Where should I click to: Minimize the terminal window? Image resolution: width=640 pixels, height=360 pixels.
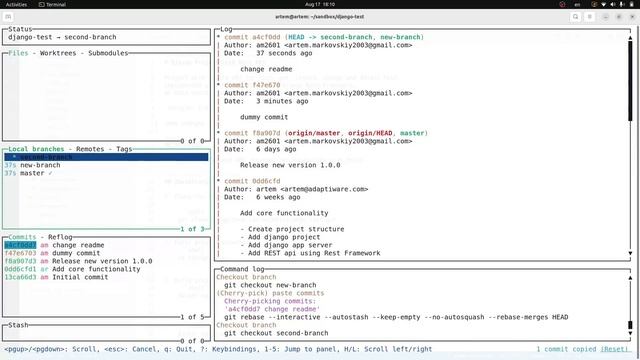coord(606,17)
